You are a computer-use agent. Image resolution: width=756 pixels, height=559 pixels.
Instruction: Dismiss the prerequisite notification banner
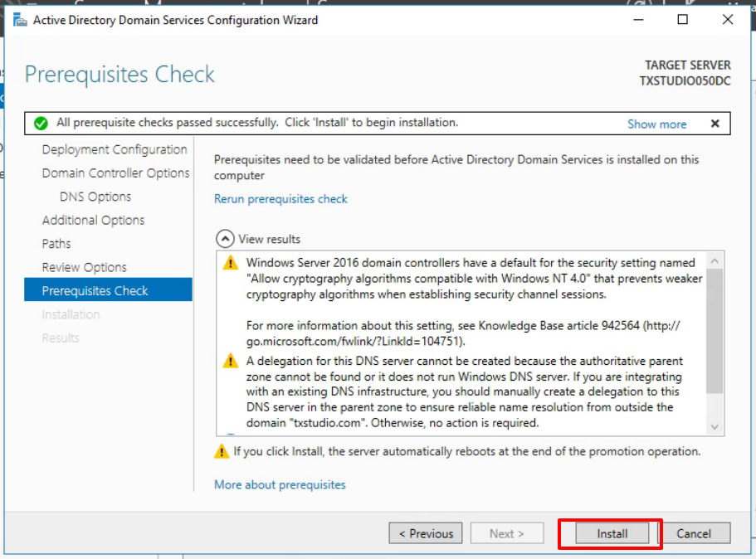[x=715, y=124]
